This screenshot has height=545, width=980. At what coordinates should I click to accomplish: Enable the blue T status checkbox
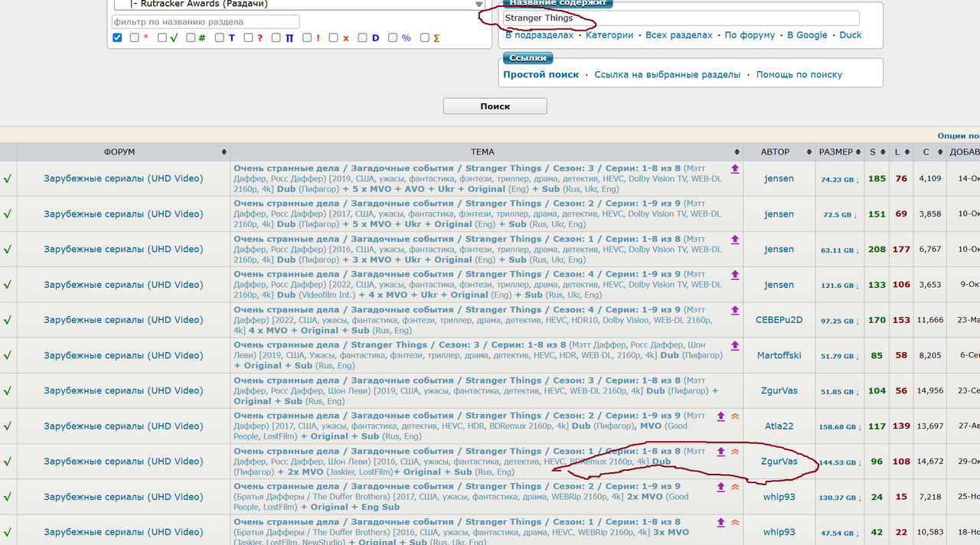220,38
